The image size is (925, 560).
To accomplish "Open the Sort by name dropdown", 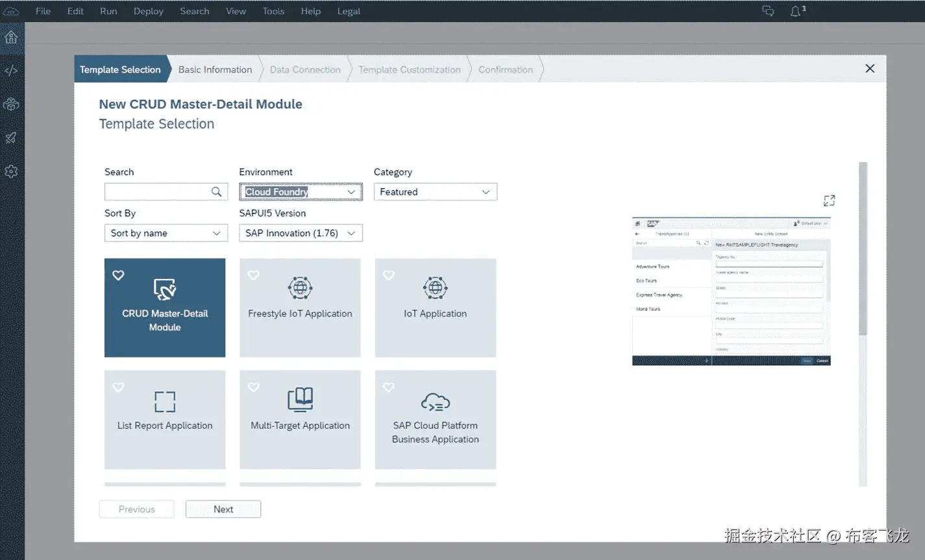I will point(166,233).
